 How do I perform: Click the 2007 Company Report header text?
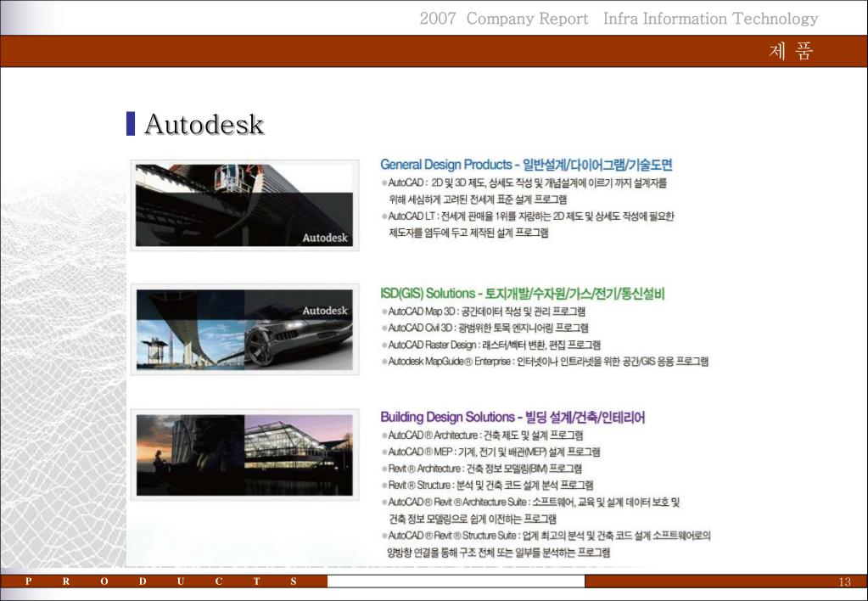coord(503,19)
